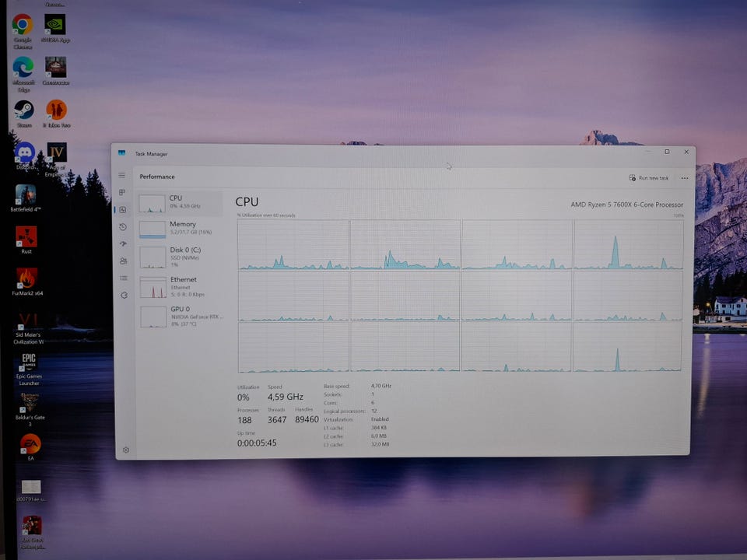Select the Ethernet entry in performance list
Screen dimensions: 747x560
coord(181,287)
